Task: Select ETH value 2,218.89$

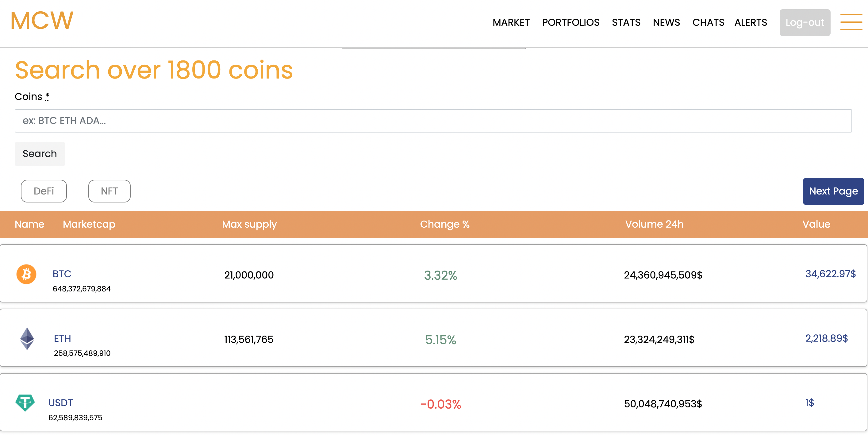Action: (x=827, y=338)
